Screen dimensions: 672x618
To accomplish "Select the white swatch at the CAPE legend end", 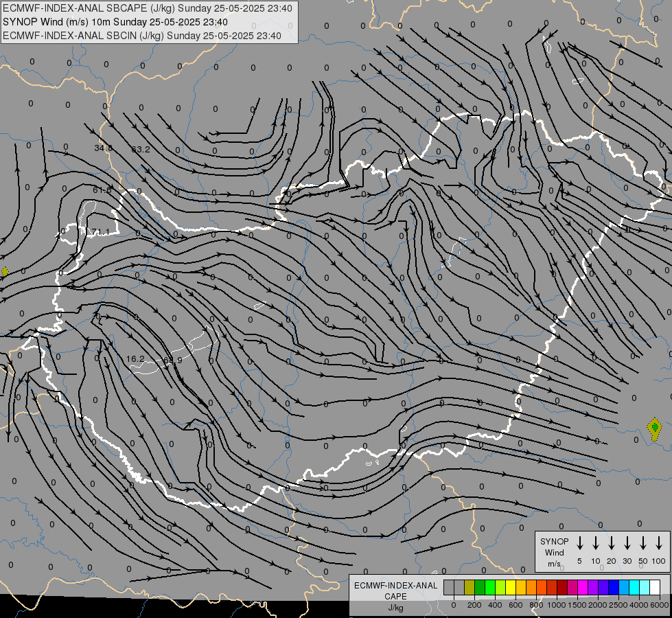I will pos(654,587).
